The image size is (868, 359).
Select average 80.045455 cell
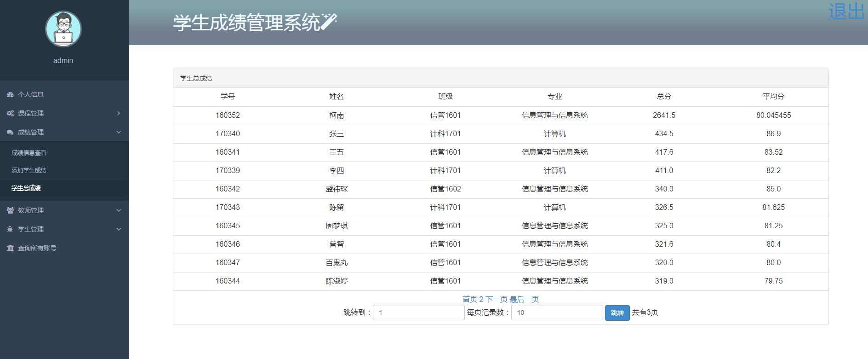[774, 116]
